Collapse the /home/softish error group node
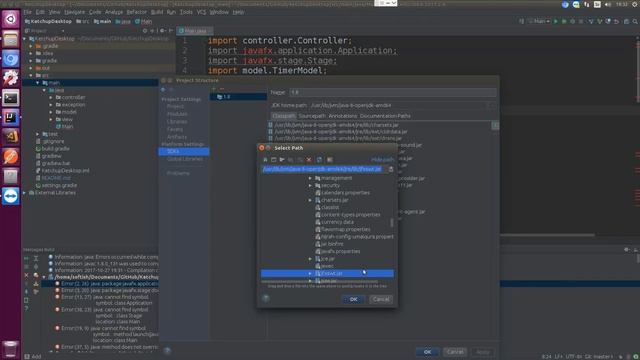Screen dimensions: 640x360 [44, 277]
